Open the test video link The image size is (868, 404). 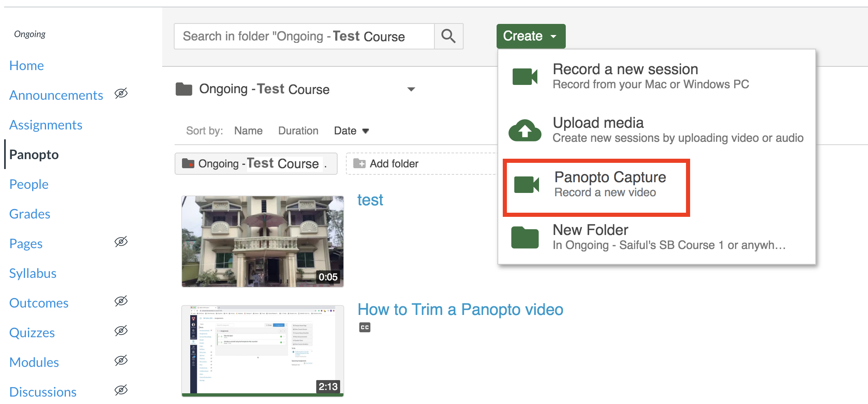[x=370, y=200]
